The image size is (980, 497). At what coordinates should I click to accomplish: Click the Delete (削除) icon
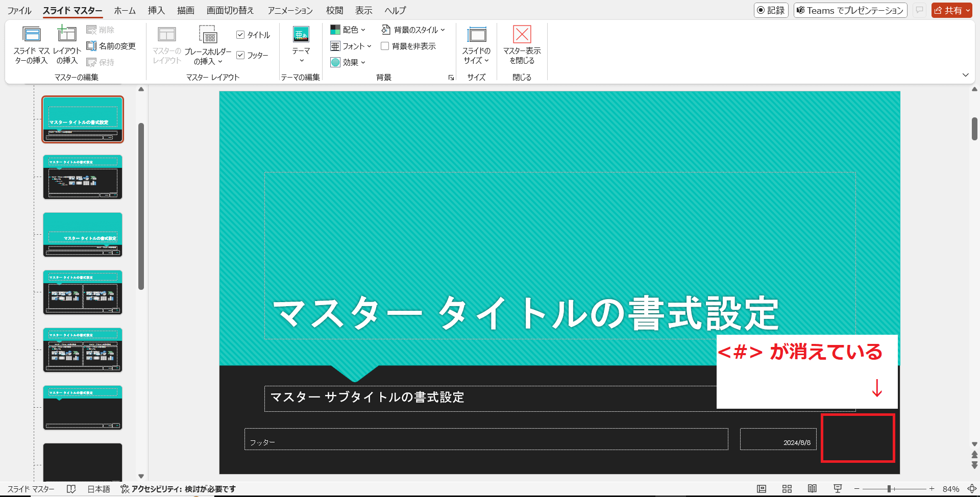[91, 30]
